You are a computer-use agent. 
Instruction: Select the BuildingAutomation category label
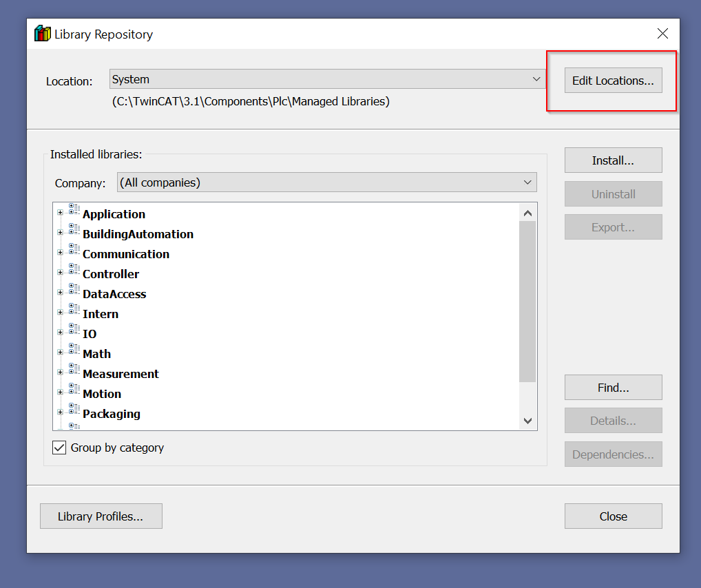(x=138, y=234)
